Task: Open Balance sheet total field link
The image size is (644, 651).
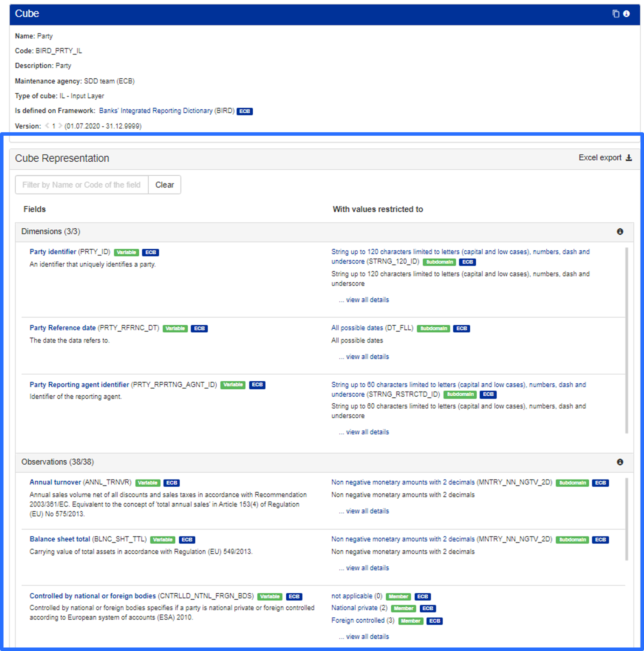Action: [60, 539]
